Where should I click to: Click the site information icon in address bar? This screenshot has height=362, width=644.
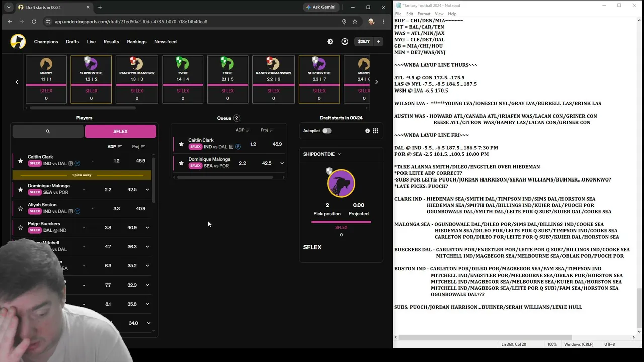click(48, 22)
